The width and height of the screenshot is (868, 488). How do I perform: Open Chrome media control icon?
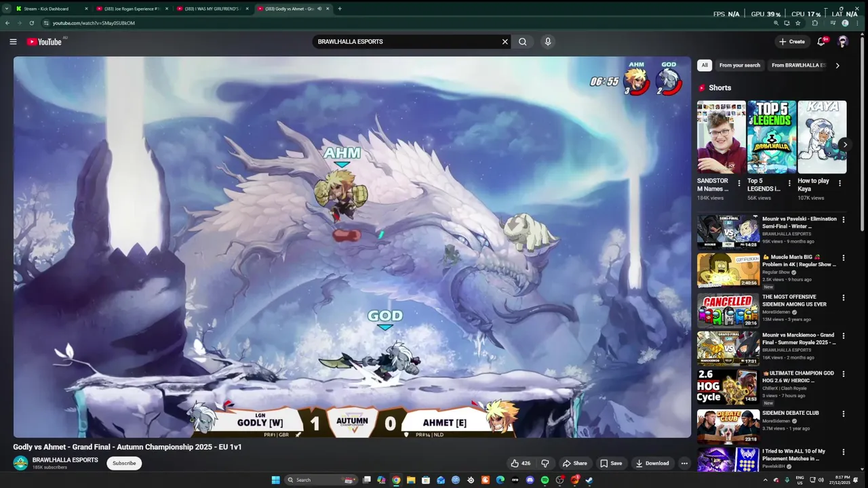833,23
